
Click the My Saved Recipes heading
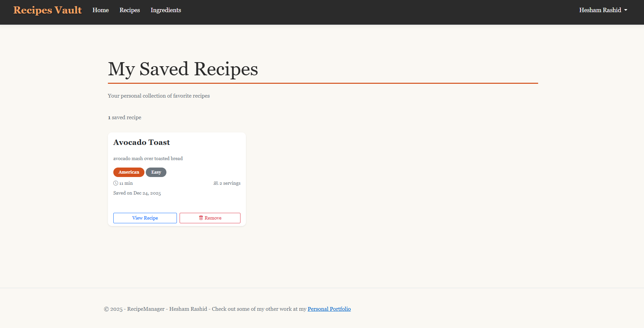[183, 69]
